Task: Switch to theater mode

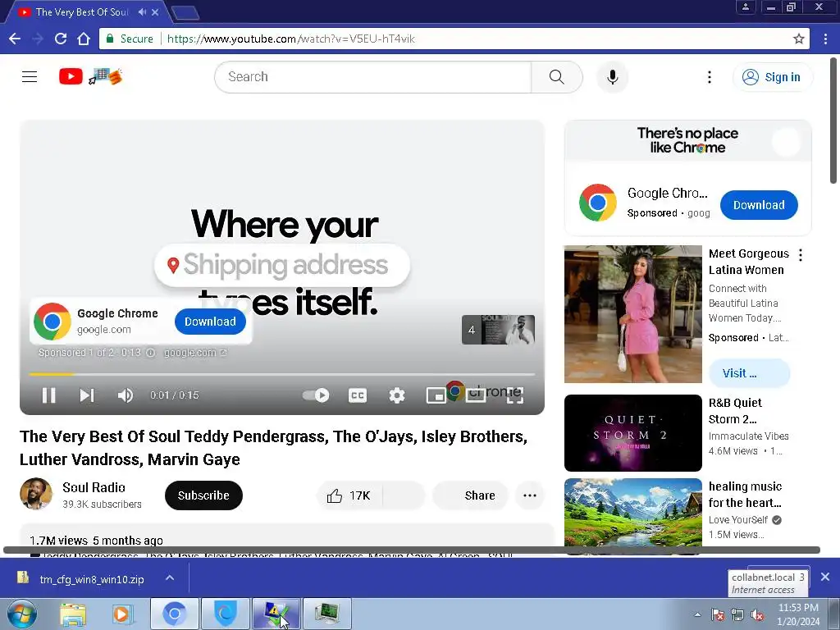Action: (x=476, y=395)
